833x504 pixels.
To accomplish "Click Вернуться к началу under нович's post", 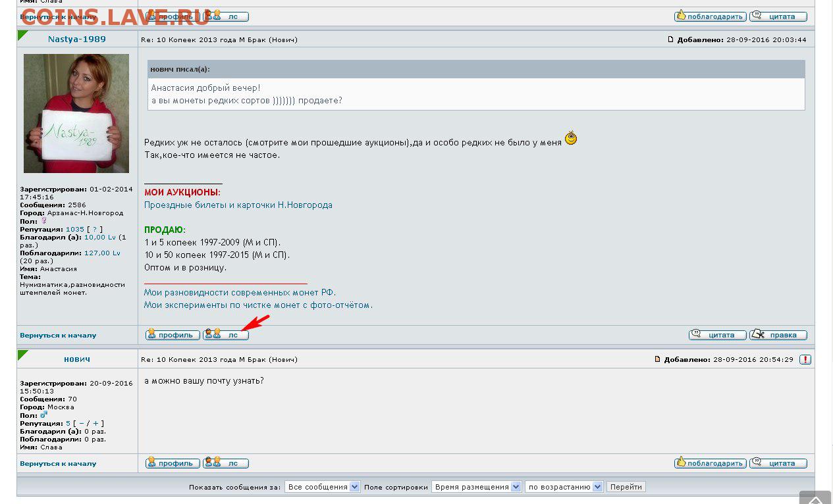I will tap(58, 463).
